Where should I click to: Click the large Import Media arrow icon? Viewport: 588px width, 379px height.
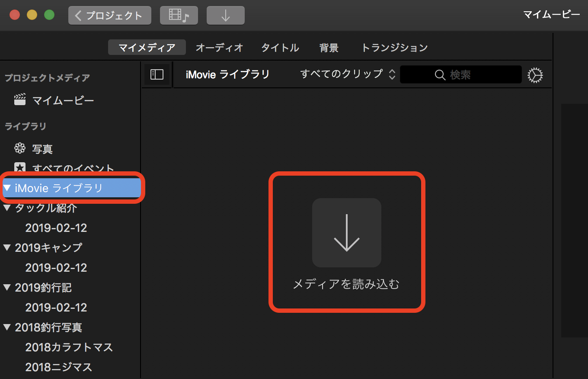[346, 233]
